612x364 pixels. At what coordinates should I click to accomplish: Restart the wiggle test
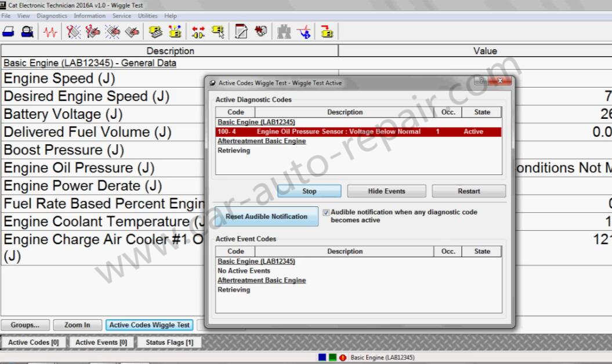(x=469, y=191)
